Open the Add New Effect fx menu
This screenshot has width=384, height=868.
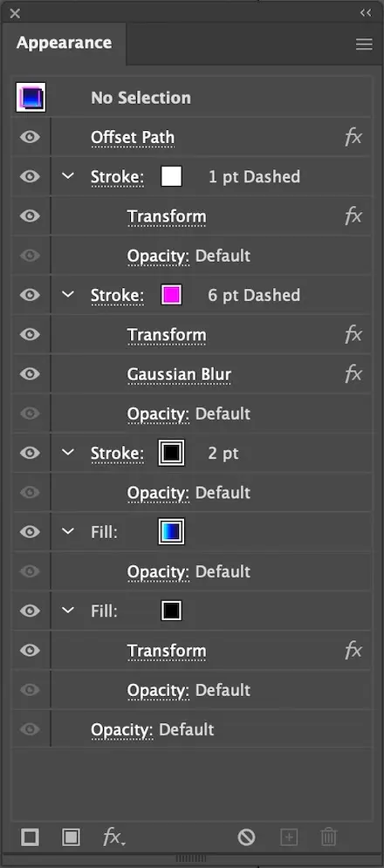pyautogui.click(x=114, y=837)
